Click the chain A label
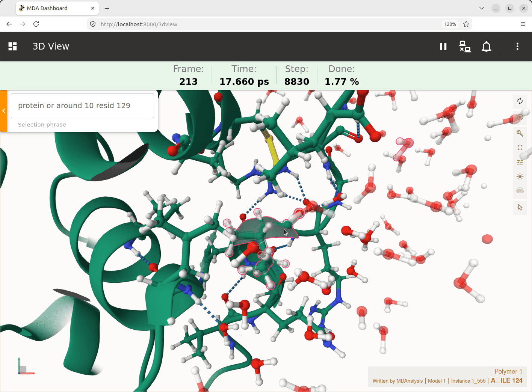 coord(493,380)
